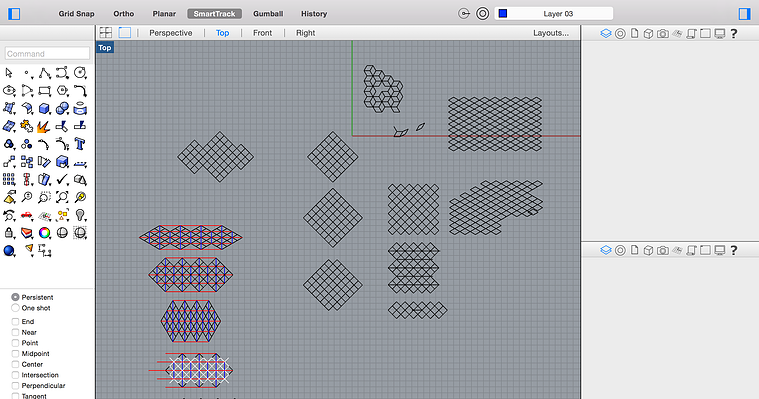The image size is (759, 399).
Task: Toggle Planar mode
Action: 164,14
